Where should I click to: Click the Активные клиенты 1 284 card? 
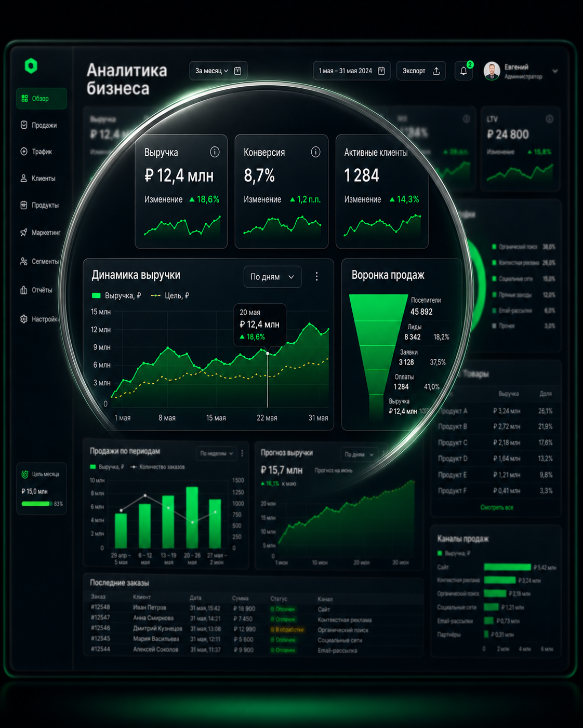[382, 192]
